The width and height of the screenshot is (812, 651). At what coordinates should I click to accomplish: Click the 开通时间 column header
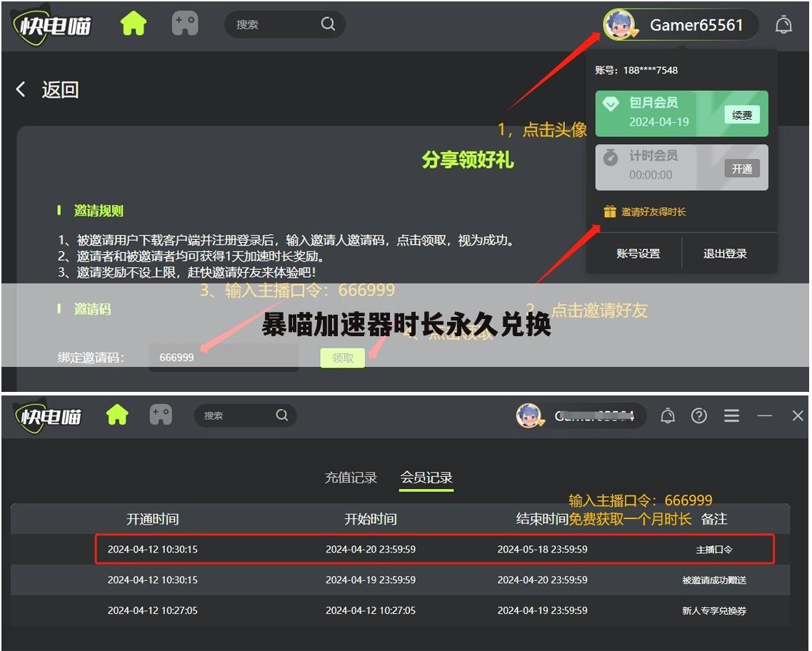(153, 519)
